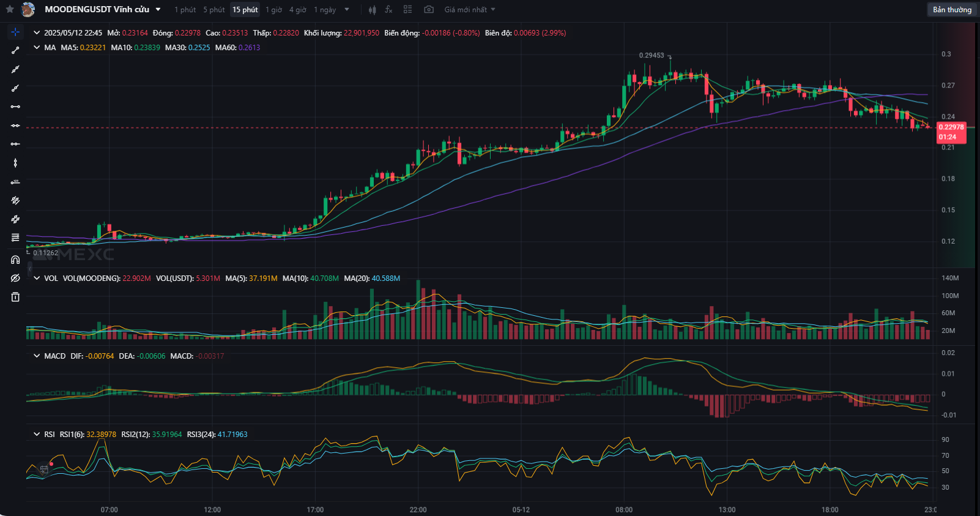980x516 pixels.
Task: Collapse the drawing toolbar with the side handle
Action: click(29, 268)
